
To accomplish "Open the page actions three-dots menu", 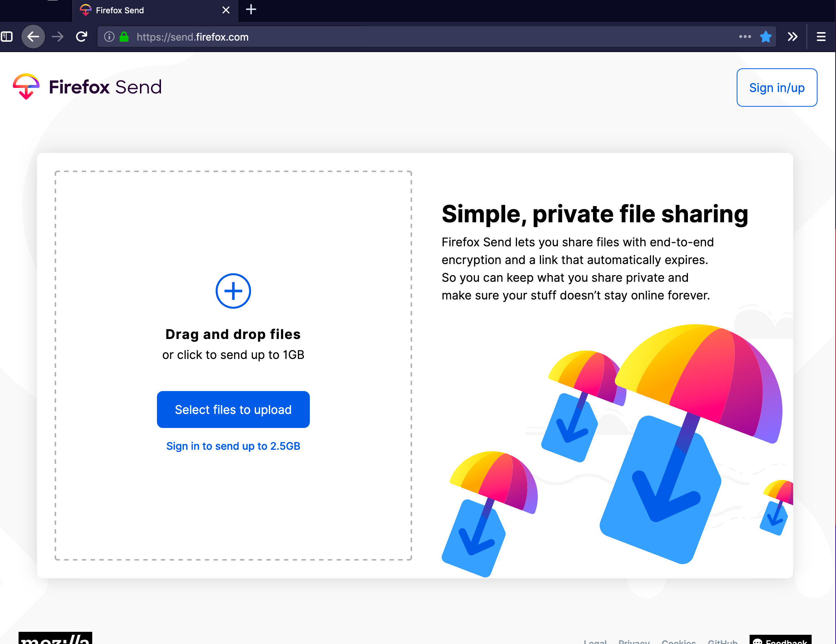I will 744,37.
